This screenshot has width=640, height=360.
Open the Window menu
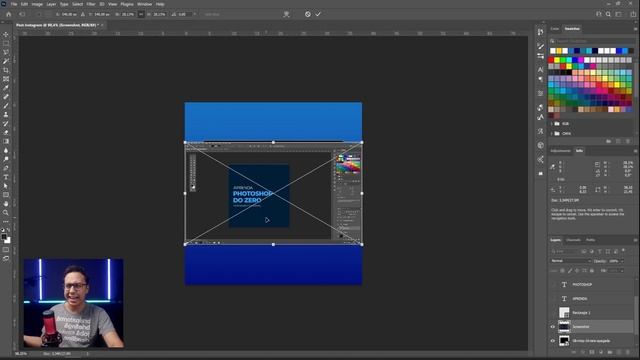coord(144,4)
